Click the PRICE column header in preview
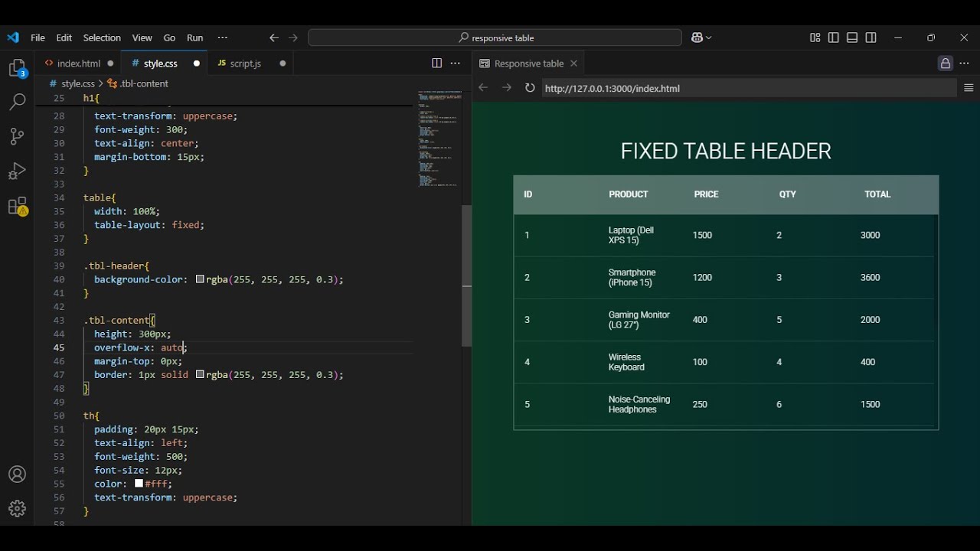Screen dimensions: 980x551 point(706,194)
